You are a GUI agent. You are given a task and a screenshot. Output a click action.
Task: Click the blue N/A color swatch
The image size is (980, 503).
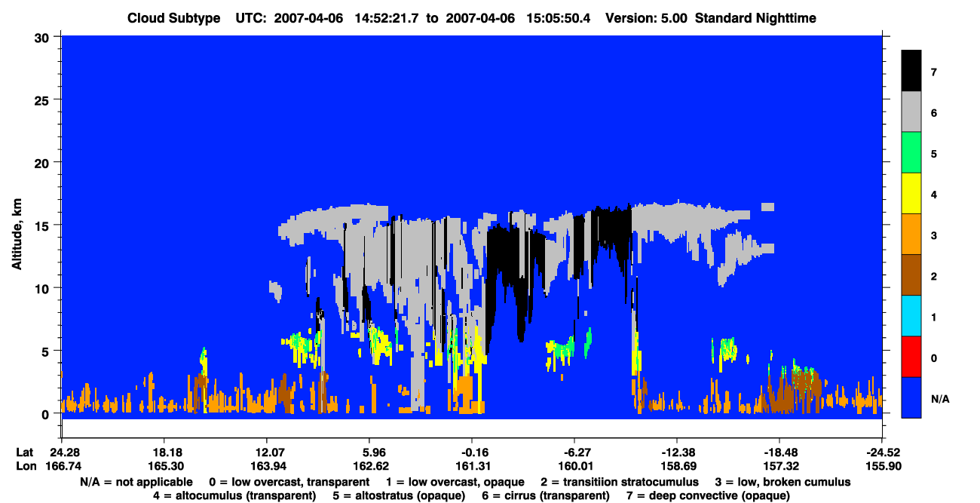pyautogui.click(x=911, y=397)
